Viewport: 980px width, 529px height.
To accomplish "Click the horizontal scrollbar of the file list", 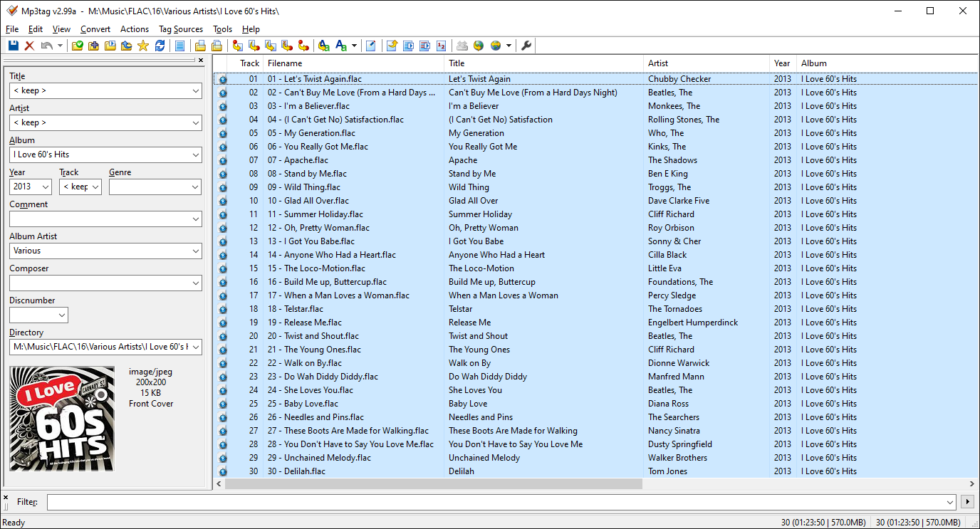I will click(x=434, y=483).
